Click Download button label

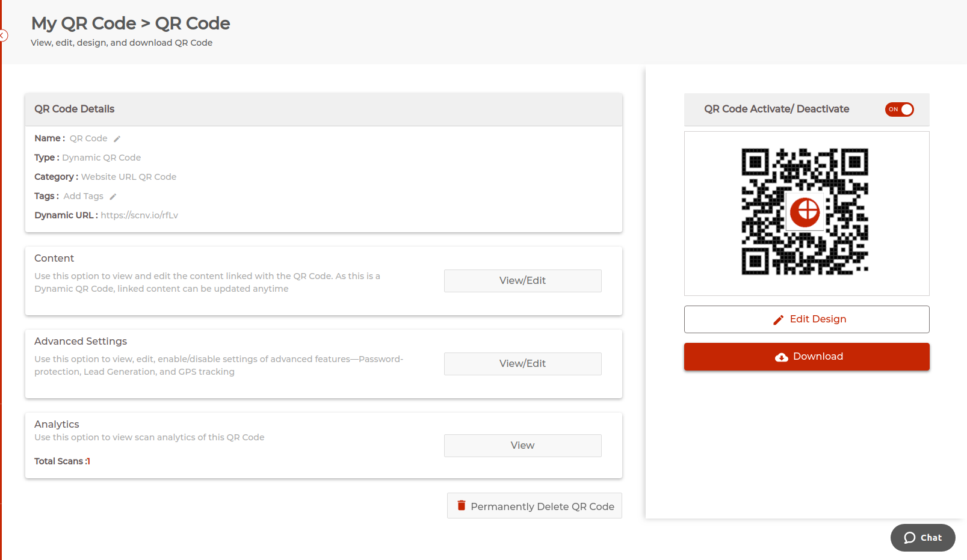tap(818, 357)
